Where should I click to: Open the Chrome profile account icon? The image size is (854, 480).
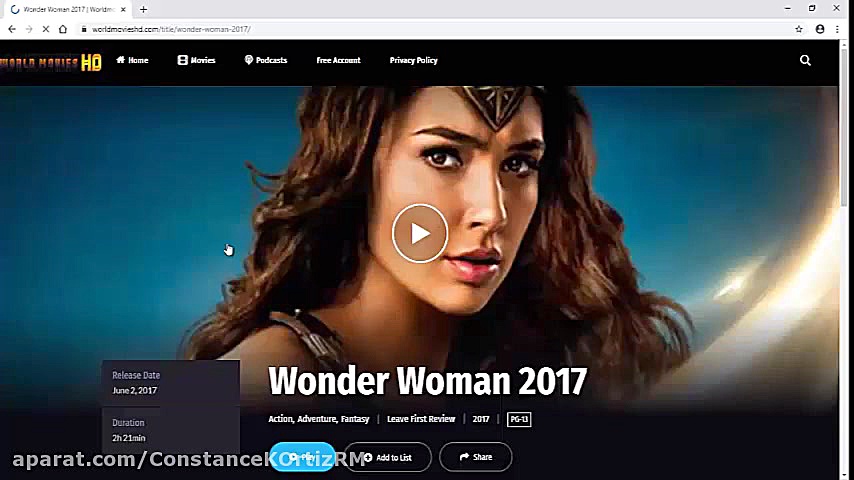(x=820, y=29)
